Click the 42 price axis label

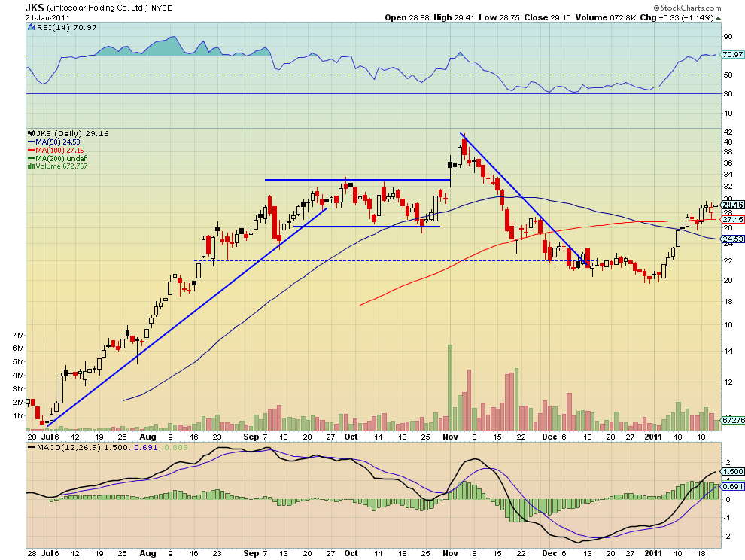728,132
